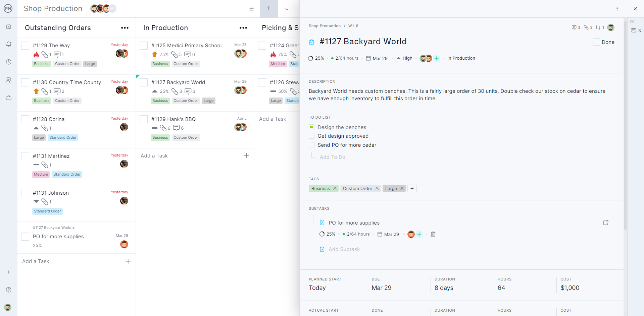Open the Mar 29 due date picker in the task header
Viewport: 644px width, 316px height.
pos(377,58)
